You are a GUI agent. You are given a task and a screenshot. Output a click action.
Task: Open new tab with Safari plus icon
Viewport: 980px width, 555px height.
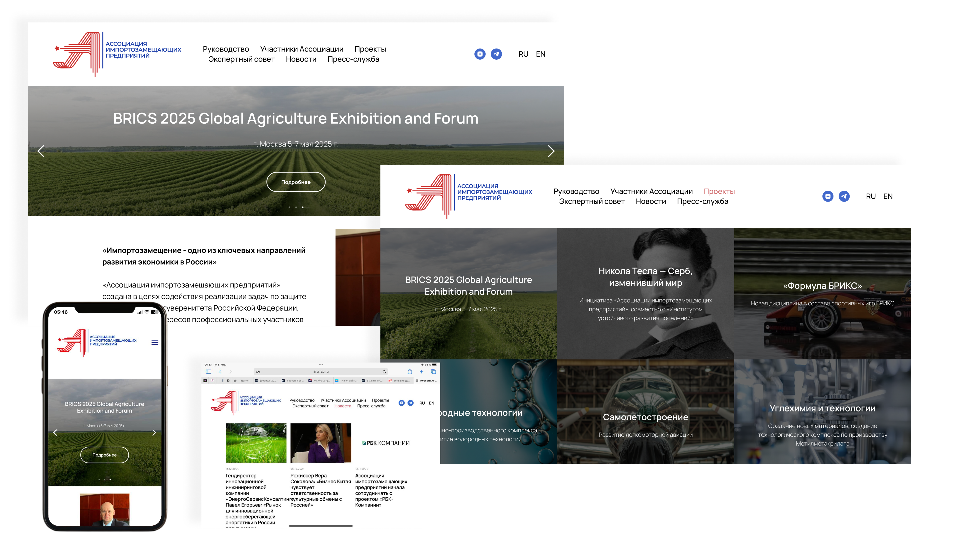click(x=421, y=372)
